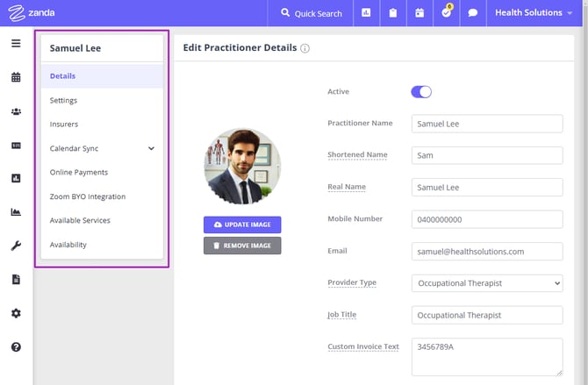This screenshot has height=385, width=588.
Task: Open the settings gear in the sidebar
Action: point(16,313)
